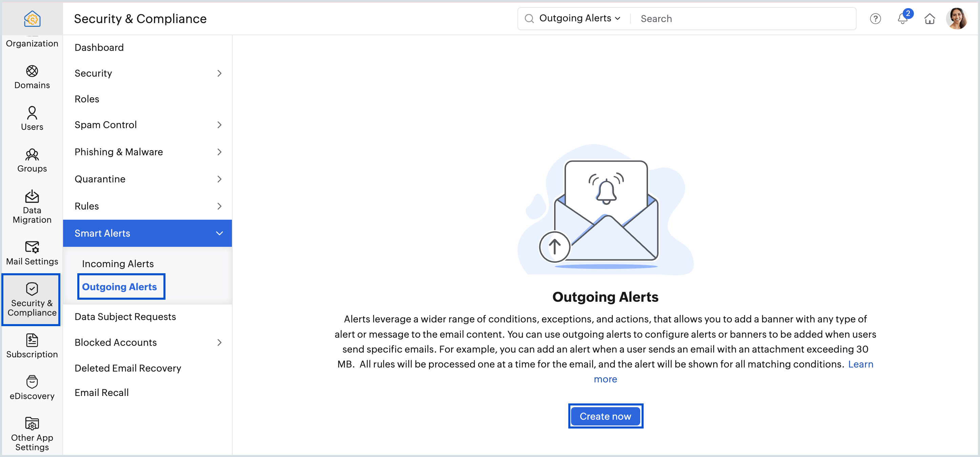This screenshot has height=457, width=980.
Task: Open Subscription sidebar icon
Action: 32,340
